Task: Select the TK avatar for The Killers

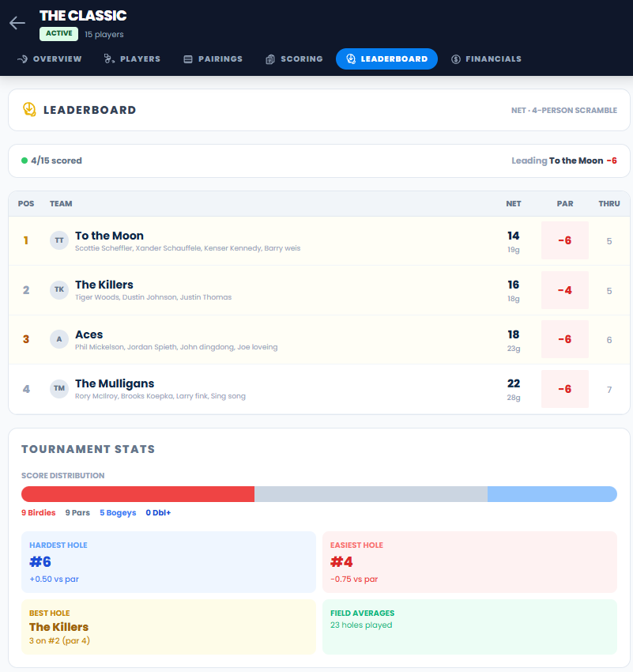Action: click(58, 289)
